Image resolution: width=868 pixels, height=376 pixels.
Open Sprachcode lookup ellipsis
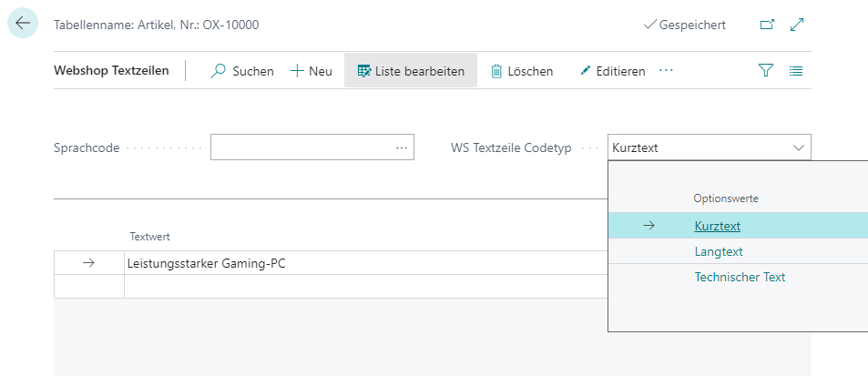click(402, 148)
